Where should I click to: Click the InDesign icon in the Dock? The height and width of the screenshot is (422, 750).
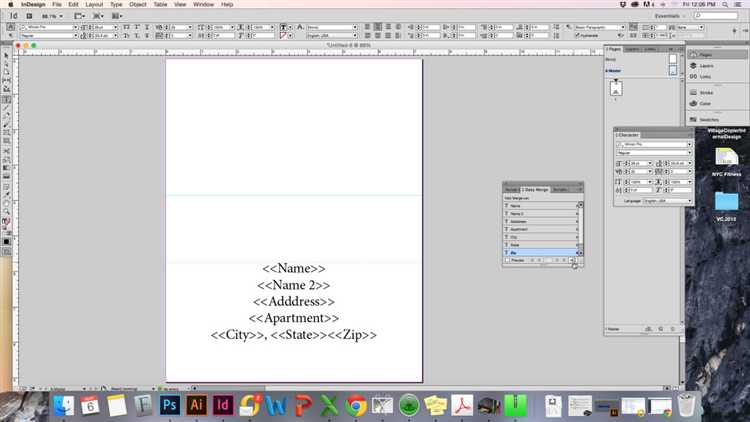click(222, 405)
